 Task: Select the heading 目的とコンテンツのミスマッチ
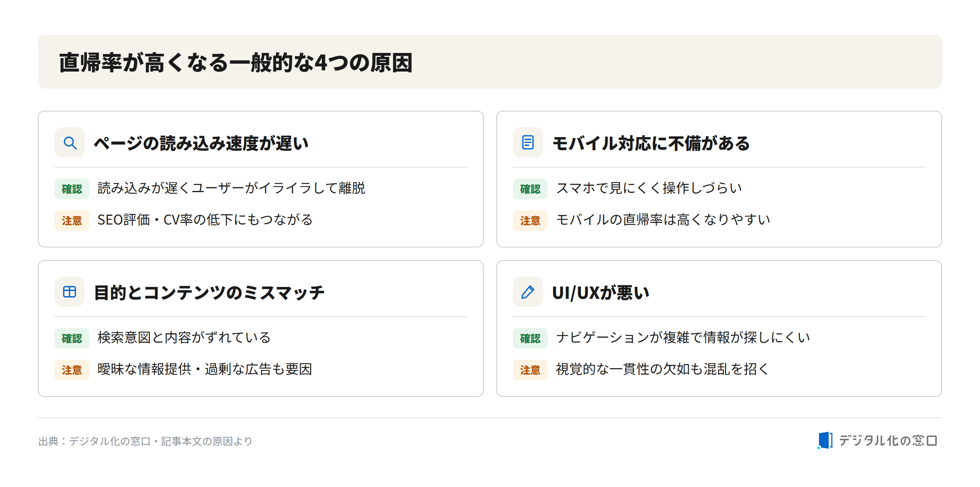pyautogui.click(x=209, y=293)
